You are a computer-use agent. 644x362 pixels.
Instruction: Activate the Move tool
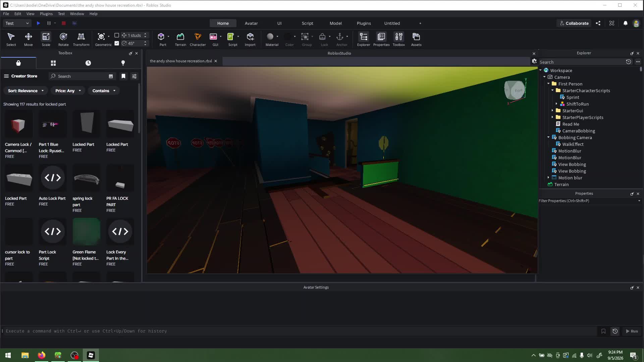tap(29, 39)
